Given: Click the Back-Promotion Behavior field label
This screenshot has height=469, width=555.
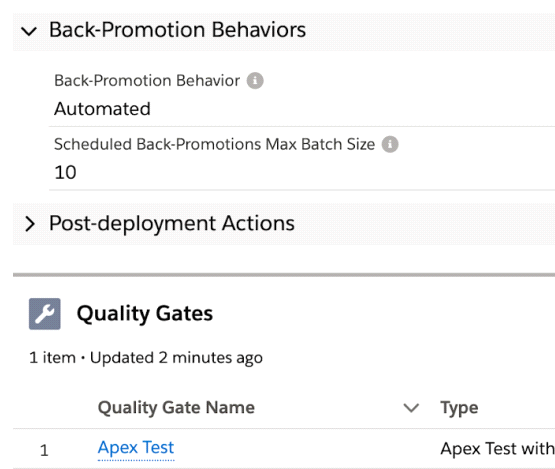Looking at the screenshot, I should pos(147,81).
